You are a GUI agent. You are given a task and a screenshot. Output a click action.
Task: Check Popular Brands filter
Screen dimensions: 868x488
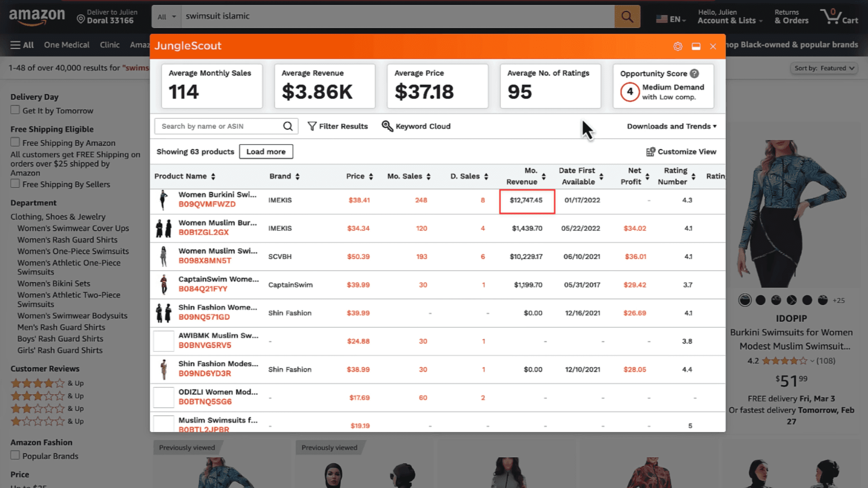tap(15, 455)
